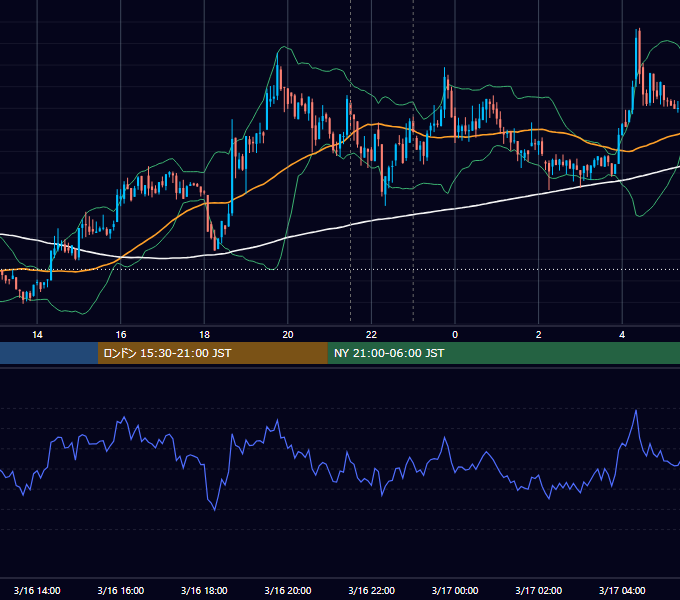Viewport: 680px width, 600px height.
Task: Click the upper time axis label 4
Action: [622, 335]
